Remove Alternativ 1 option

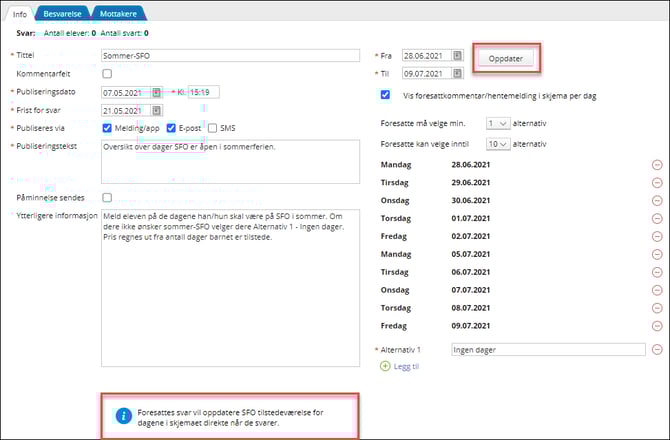click(657, 350)
